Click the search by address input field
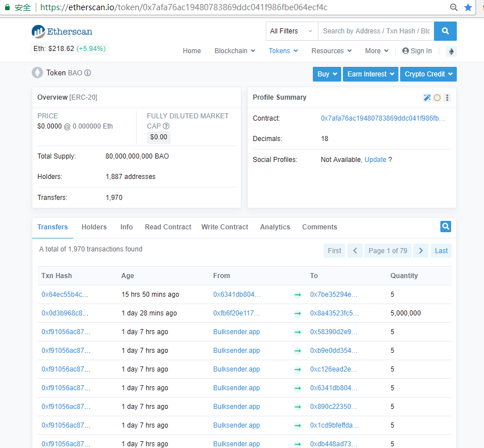484x448 pixels. click(376, 31)
